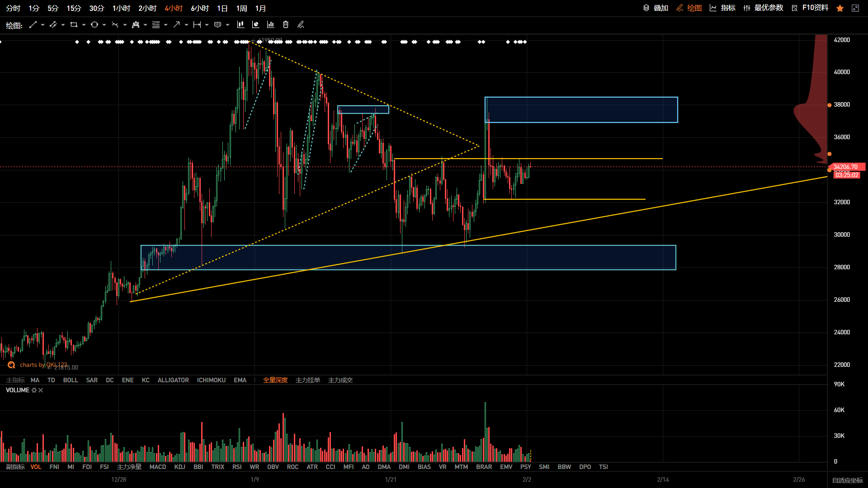868x488 pixels.
Task: Close the VOLUME indicator panel
Action: pyautogui.click(x=41, y=390)
